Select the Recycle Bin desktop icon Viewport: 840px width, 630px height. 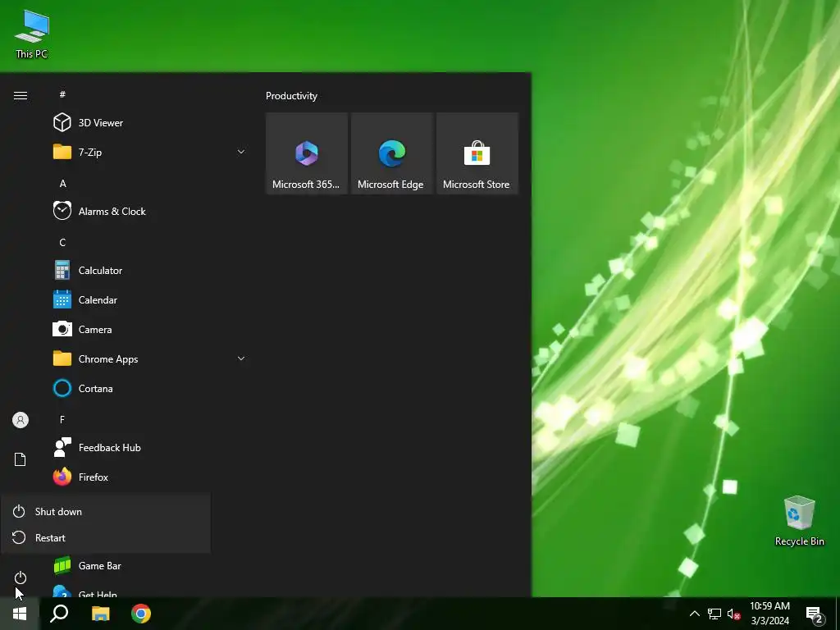799,521
